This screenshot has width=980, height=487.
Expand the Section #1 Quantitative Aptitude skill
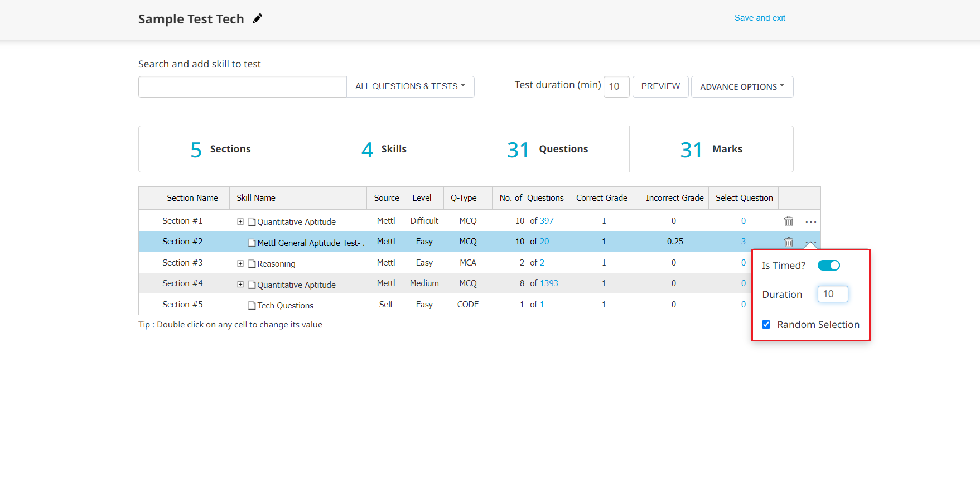(240, 221)
